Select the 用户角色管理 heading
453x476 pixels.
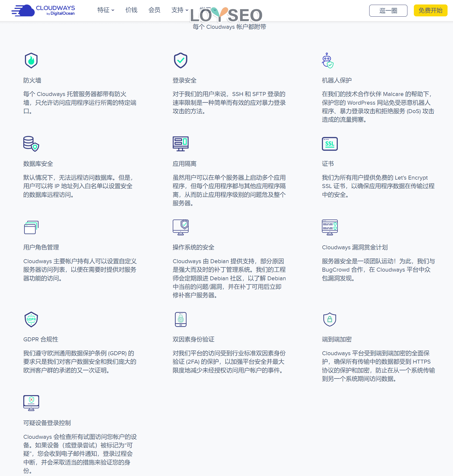tap(41, 247)
